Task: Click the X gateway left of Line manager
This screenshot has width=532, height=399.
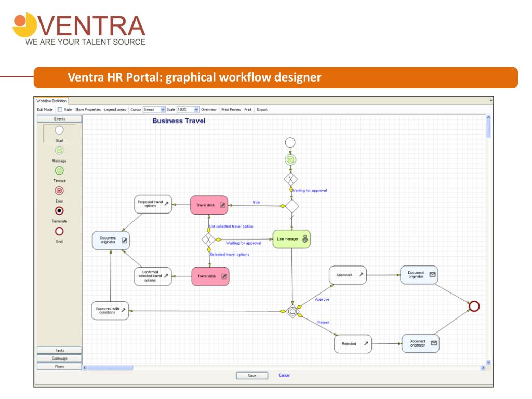Action: (x=208, y=240)
